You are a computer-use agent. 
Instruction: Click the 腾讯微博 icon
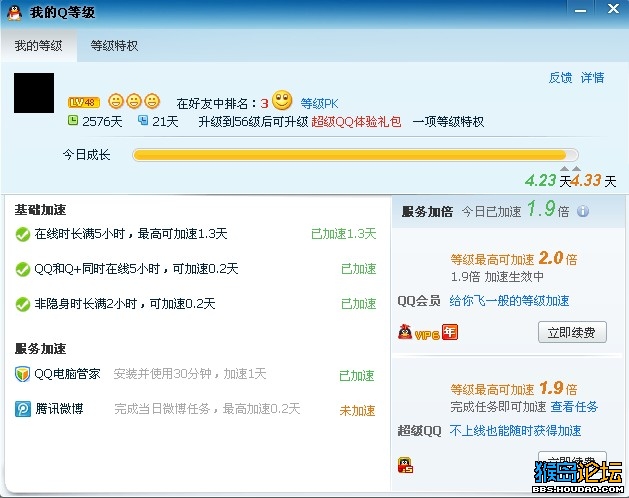[x=23, y=409]
